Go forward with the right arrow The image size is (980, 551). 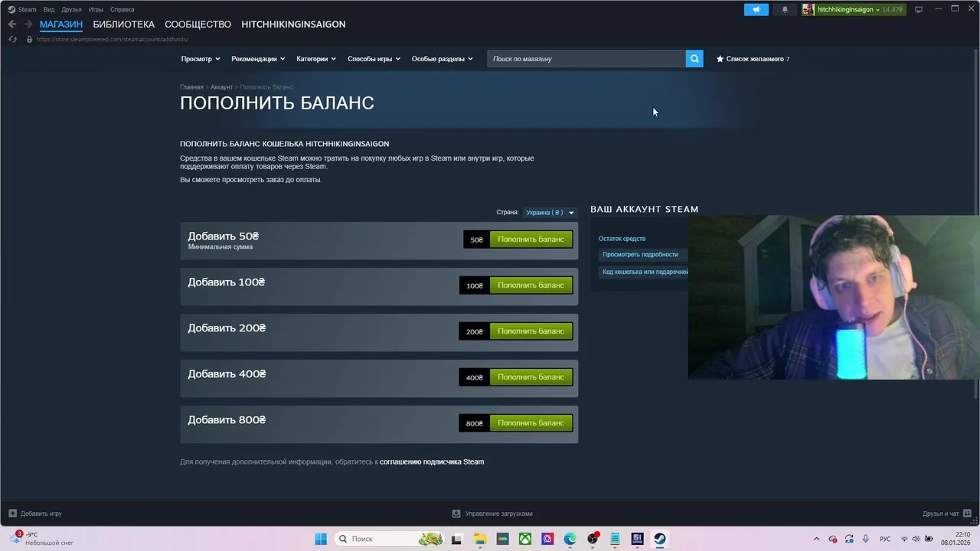(x=28, y=24)
